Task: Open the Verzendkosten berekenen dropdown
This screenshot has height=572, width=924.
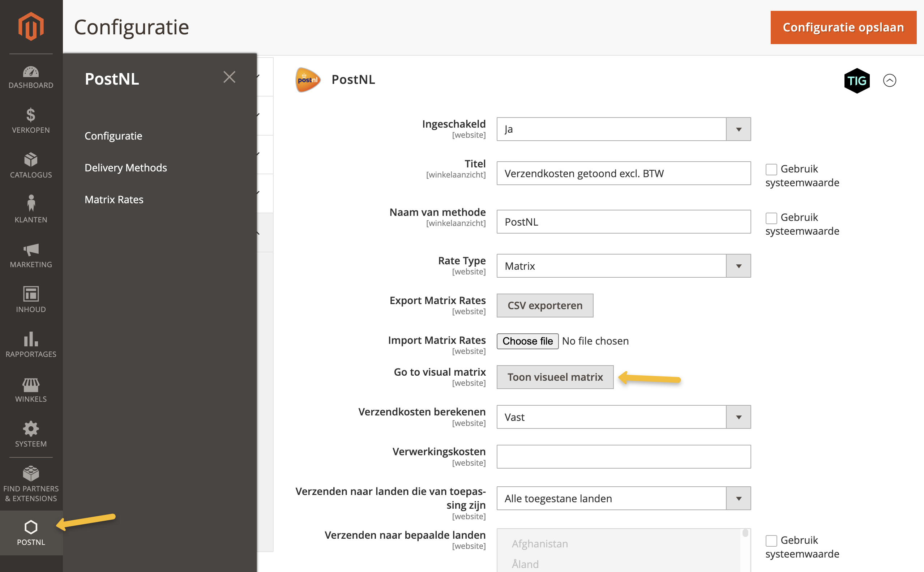Action: [x=624, y=417]
